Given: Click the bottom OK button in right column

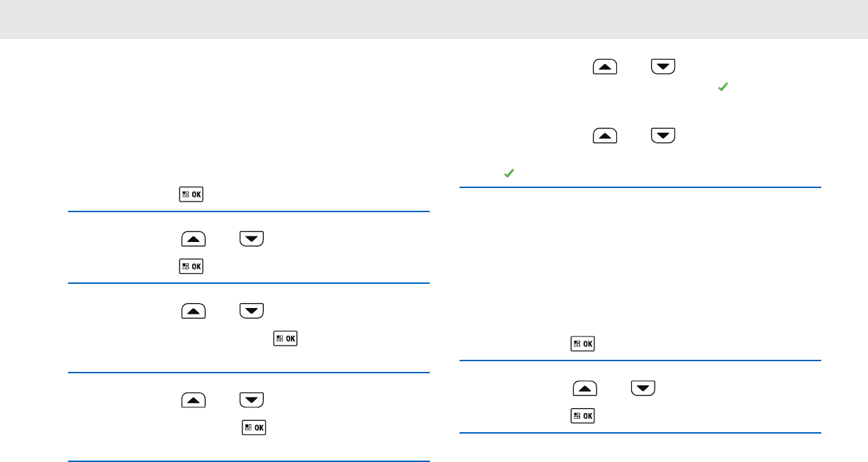Looking at the screenshot, I should (x=582, y=416).
